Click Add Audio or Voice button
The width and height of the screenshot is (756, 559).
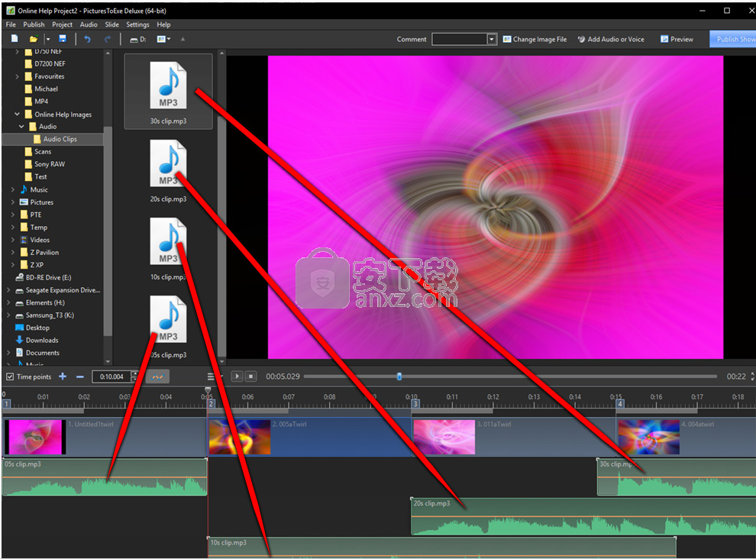[x=611, y=39]
